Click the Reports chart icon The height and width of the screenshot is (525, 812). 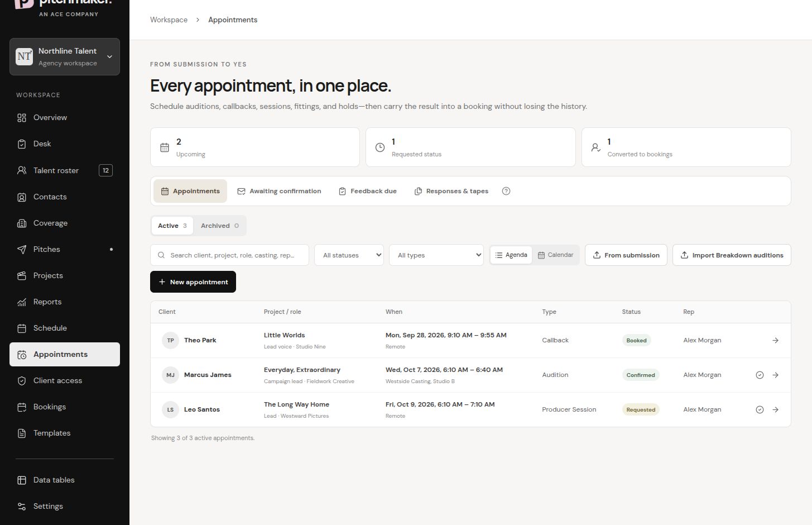[x=22, y=302]
